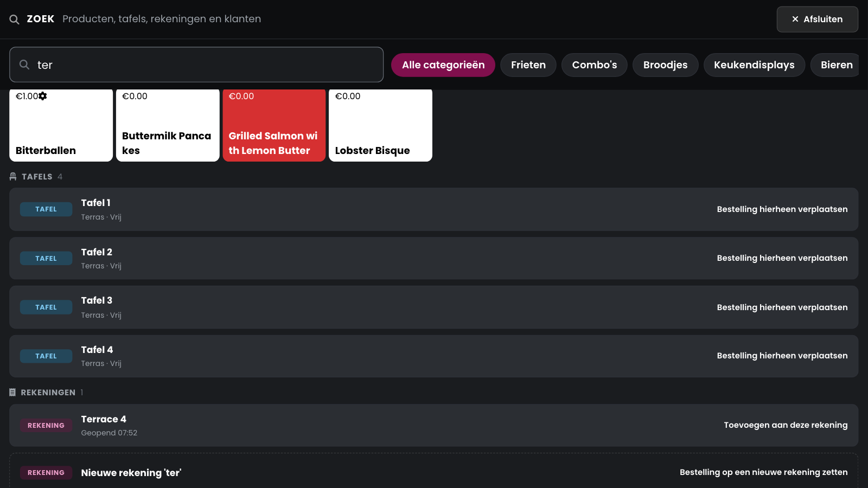Screen dimensions: 868x488
Task: Click the TAFEL badge for Tafel 1
Action: 46,209
